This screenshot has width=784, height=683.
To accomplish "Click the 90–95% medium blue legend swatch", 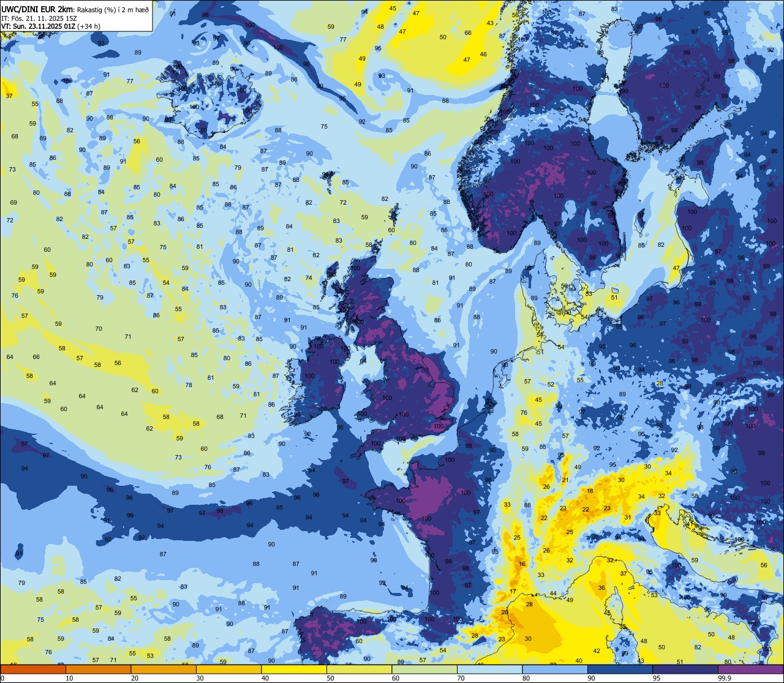I will [620, 670].
